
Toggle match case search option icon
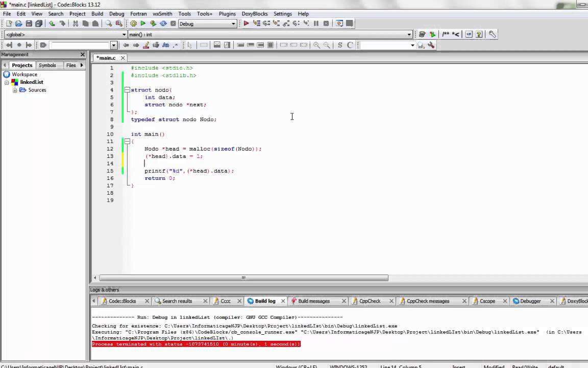pos(166,45)
